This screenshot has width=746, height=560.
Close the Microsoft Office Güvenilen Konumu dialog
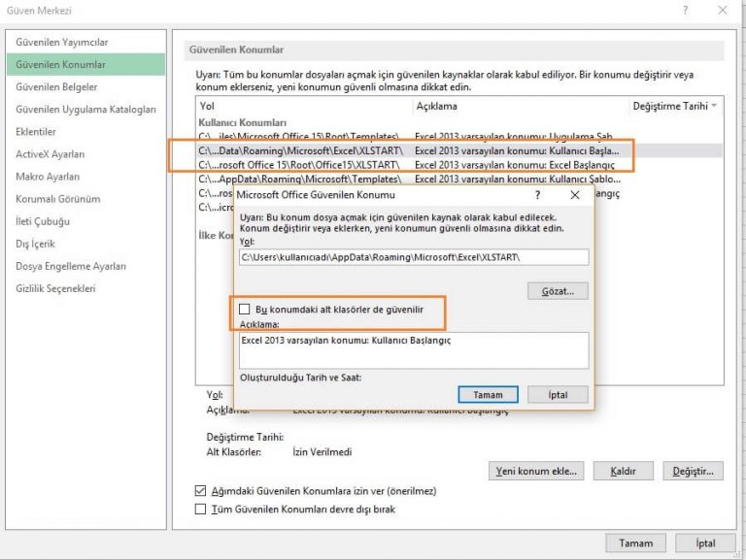(x=575, y=194)
